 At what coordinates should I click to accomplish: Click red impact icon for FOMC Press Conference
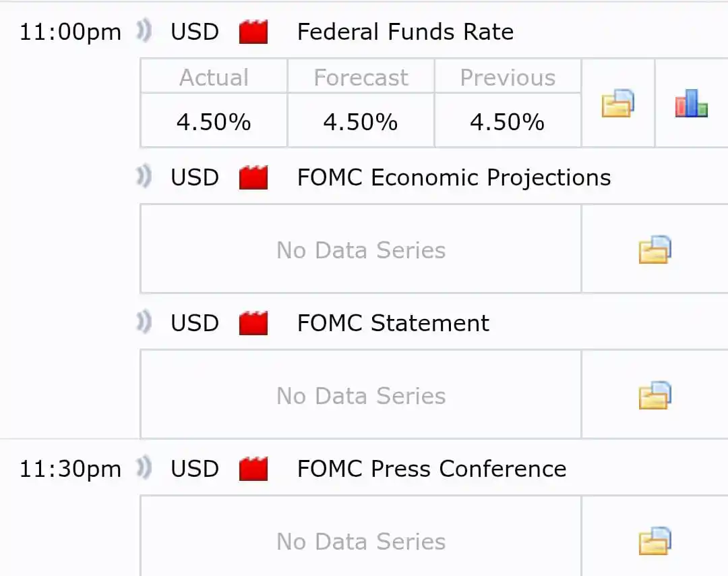pyautogui.click(x=253, y=469)
